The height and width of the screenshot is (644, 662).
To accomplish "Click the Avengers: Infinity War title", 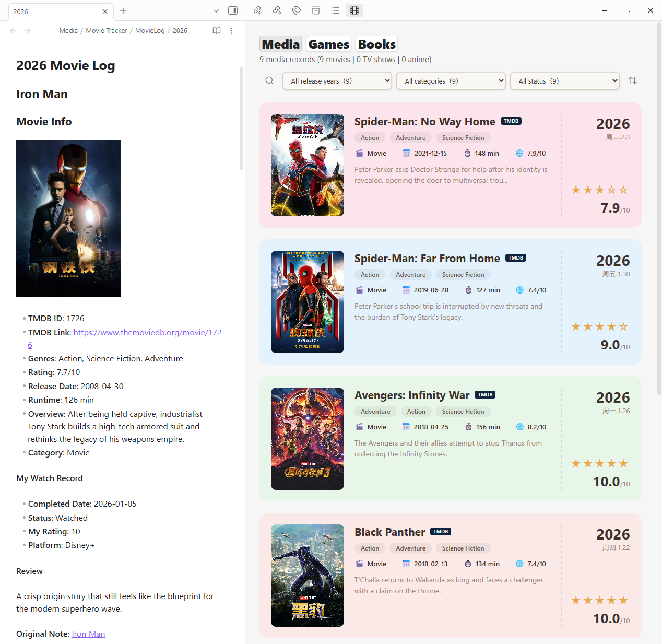I will click(412, 395).
